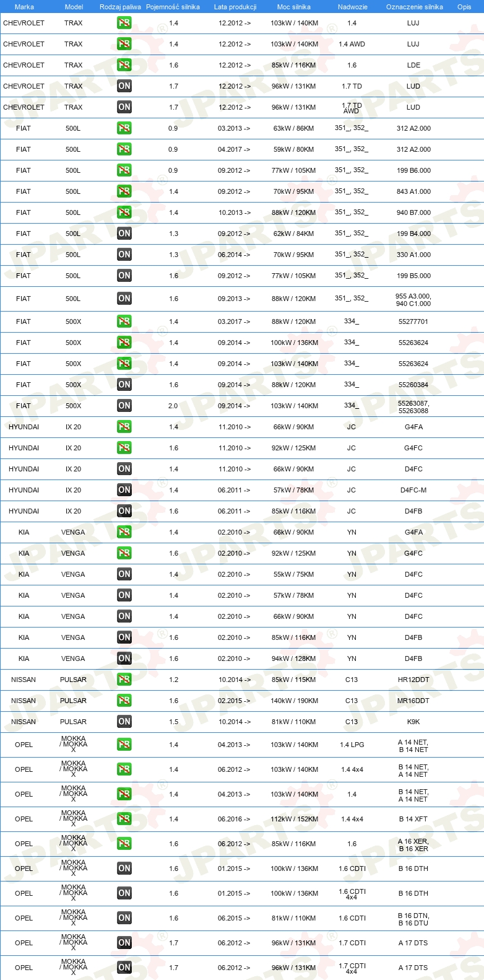This screenshot has width=484, height=980.
Task: Click power value 81kW / 110KM for Nissan Pulsar
Action: pyautogui.click(x=293, y=722)
